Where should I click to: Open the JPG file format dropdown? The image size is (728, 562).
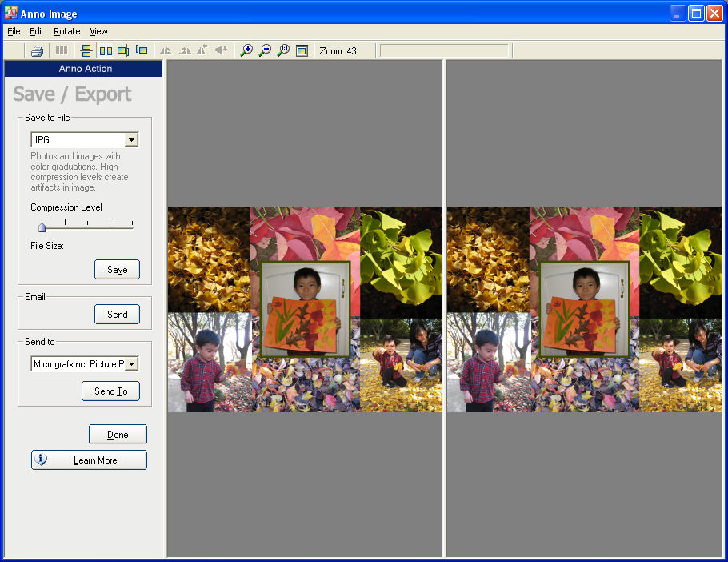point(132,140)
